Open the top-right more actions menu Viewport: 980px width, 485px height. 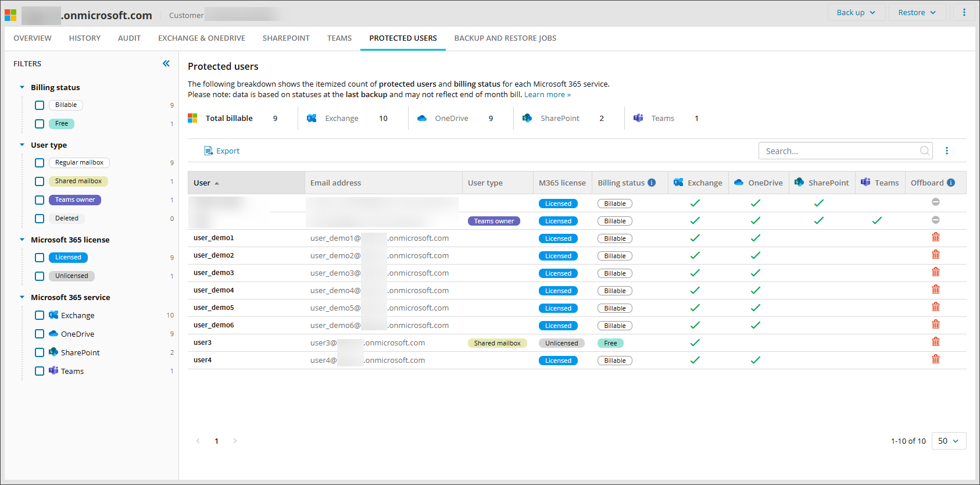[964, 12]
